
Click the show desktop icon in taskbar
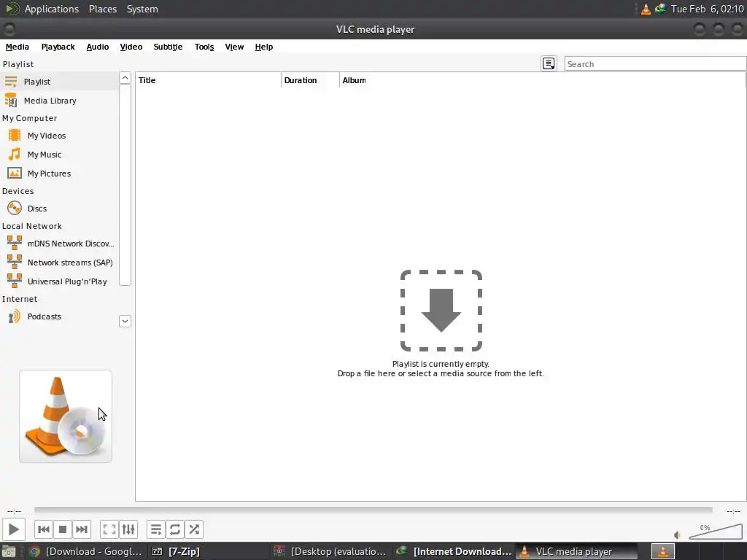9,551
